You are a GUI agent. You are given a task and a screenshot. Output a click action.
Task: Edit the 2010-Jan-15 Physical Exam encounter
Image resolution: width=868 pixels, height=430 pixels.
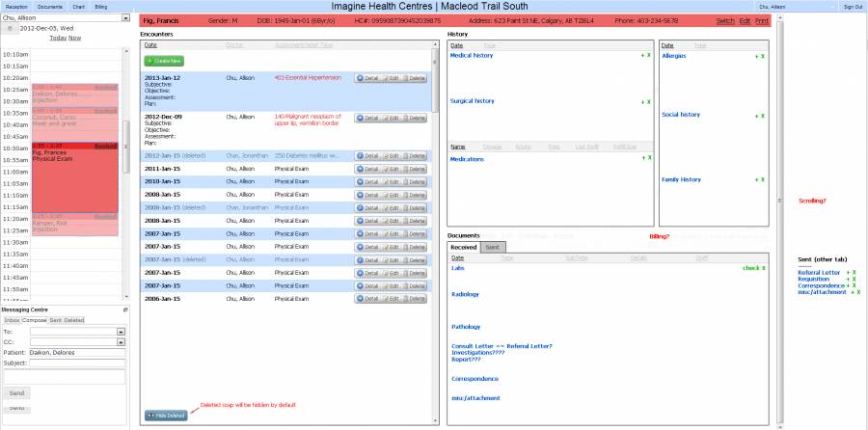(x=391, y=182)
